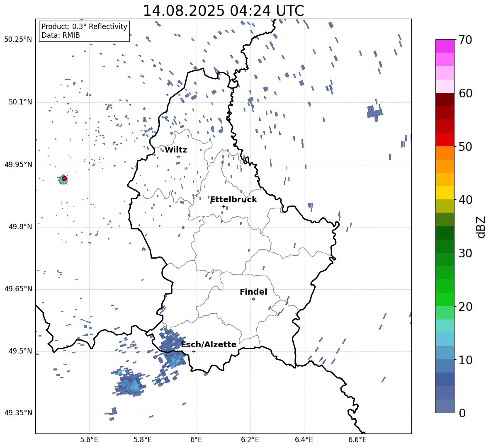The image size is (491, 448).
Task: Click the cross marker below Ettelbruck
Action: coord(224,206)
